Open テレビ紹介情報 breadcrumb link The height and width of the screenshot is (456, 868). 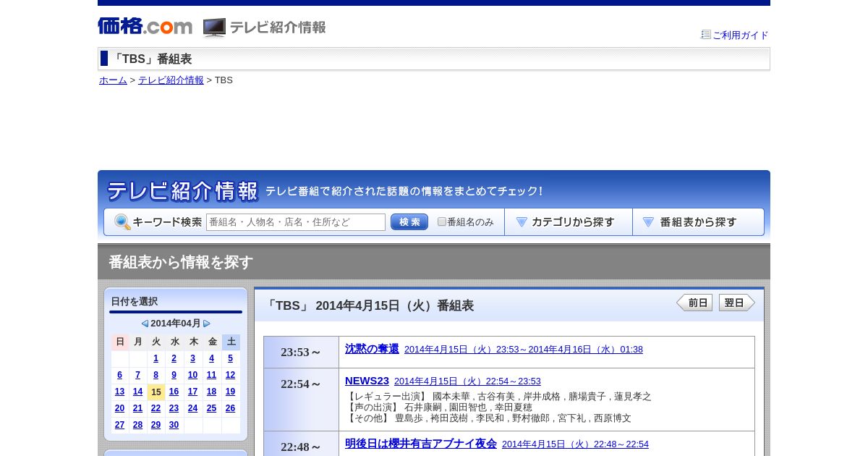coord(171,80)
